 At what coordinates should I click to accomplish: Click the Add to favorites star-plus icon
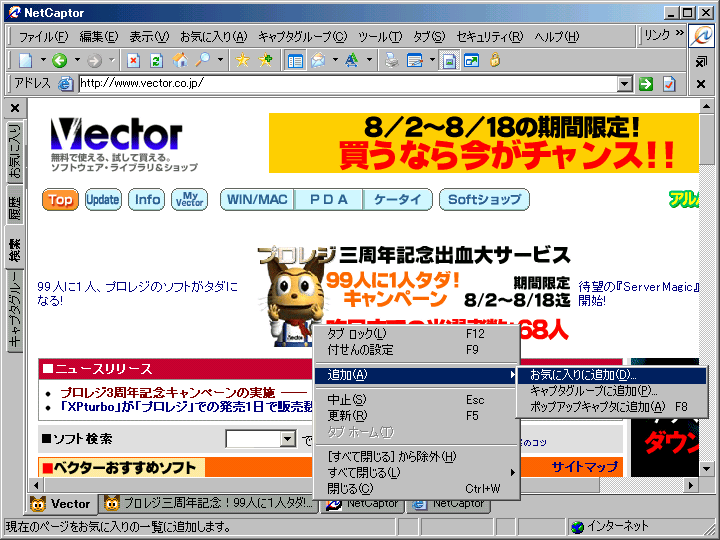coord(265,60)
